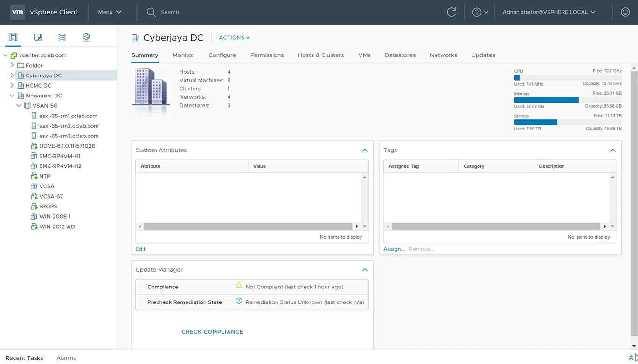Open the VMs and Templates inventory view icon
The image size is (638, 364).
tap(38, 37)
